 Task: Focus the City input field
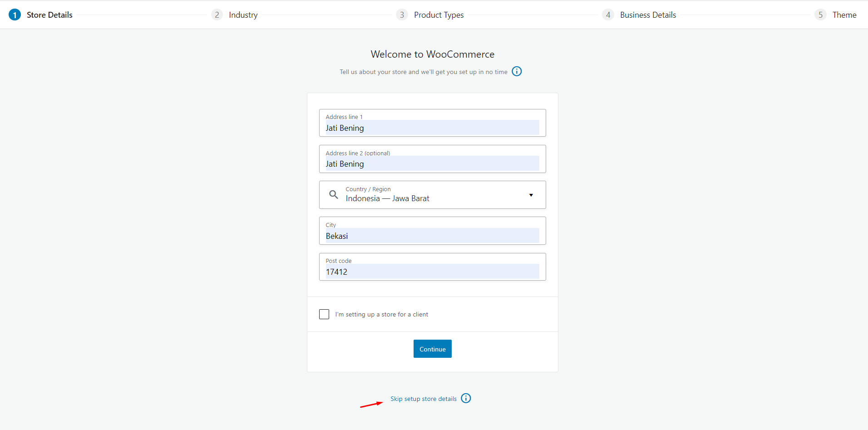click(x=432, y=236)
